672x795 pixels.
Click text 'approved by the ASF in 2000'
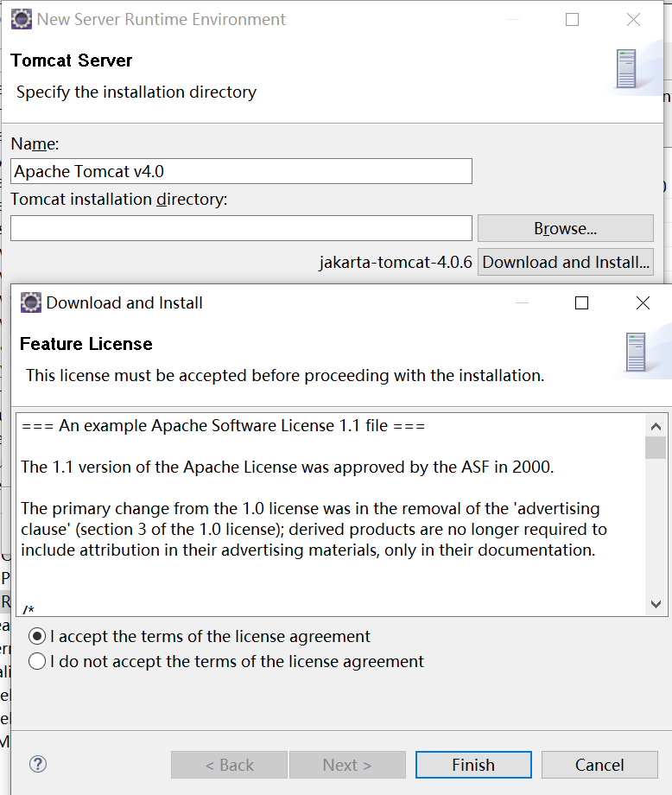coord(444,467)
